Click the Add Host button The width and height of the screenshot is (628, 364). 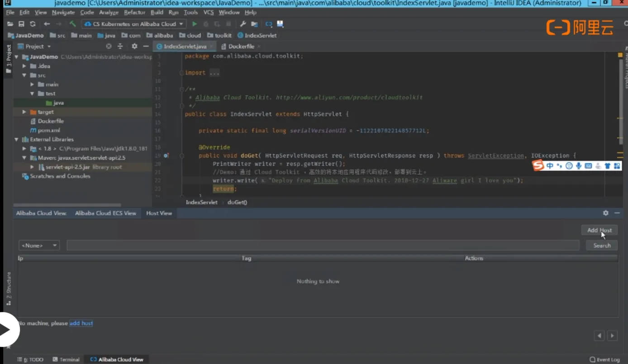click(599, 230)
